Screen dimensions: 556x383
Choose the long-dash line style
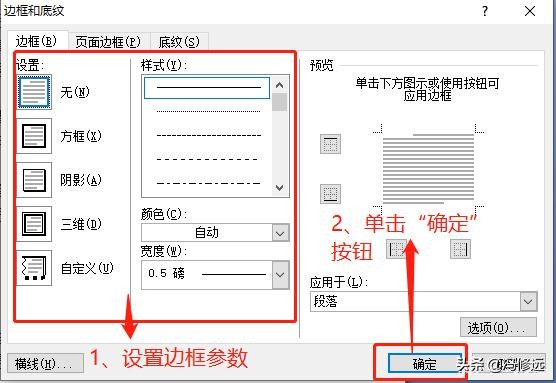(208, 159)
